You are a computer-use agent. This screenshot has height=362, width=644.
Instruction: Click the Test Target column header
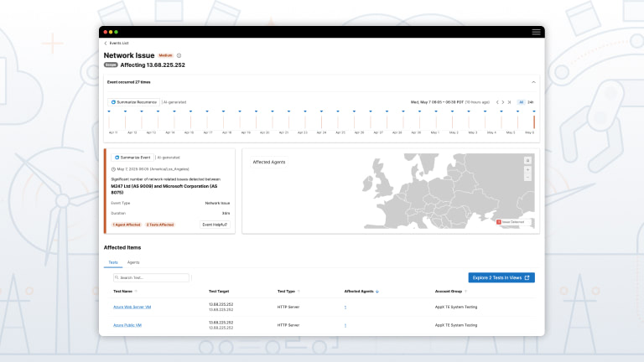pos(219,292)
